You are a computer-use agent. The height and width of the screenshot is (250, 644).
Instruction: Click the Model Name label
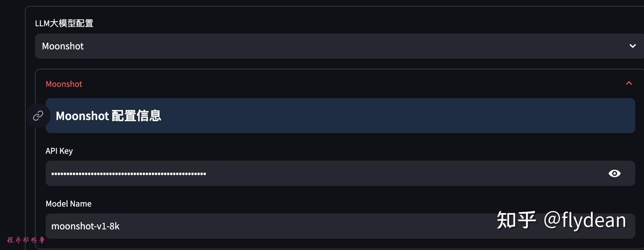[x=68, y=204]
